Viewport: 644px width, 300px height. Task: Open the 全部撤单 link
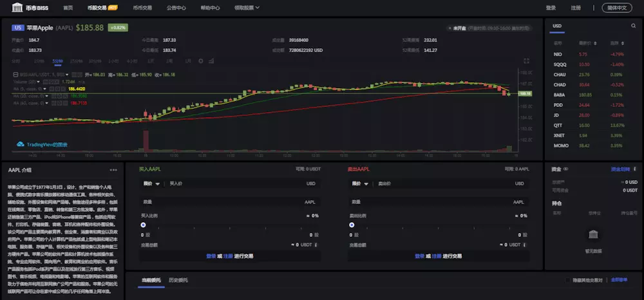click(620, 279)
